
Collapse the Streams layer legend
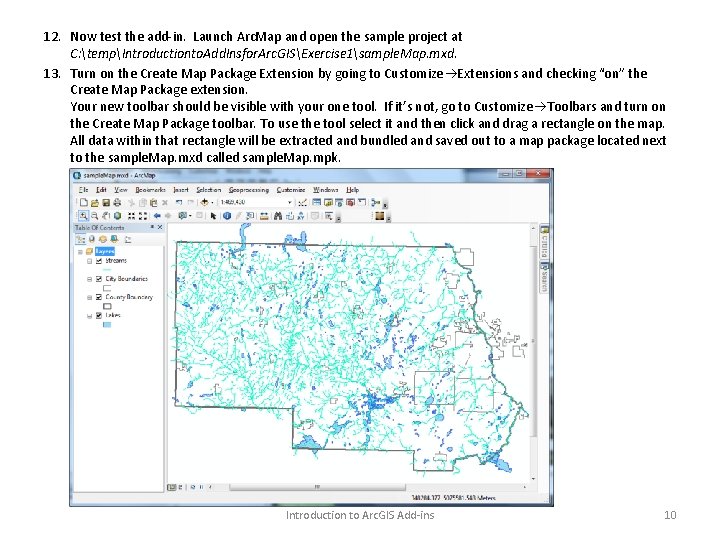(x=90, y=261)
